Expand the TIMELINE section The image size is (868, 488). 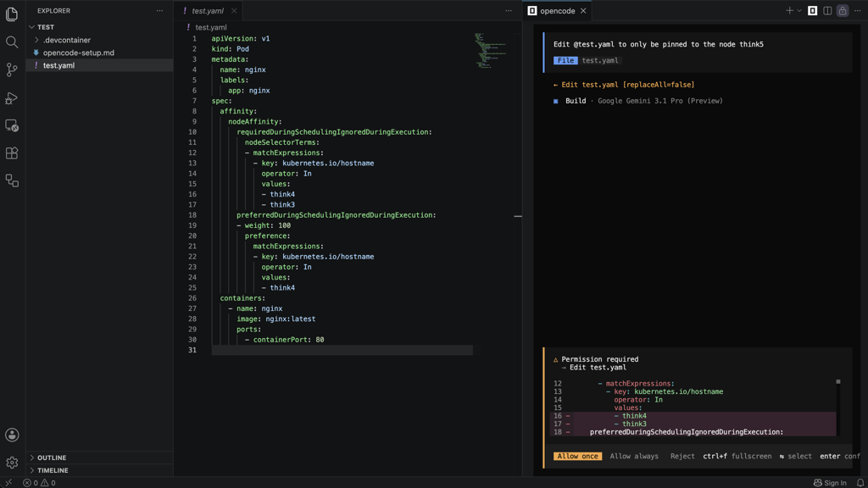(x=100, y=470)
